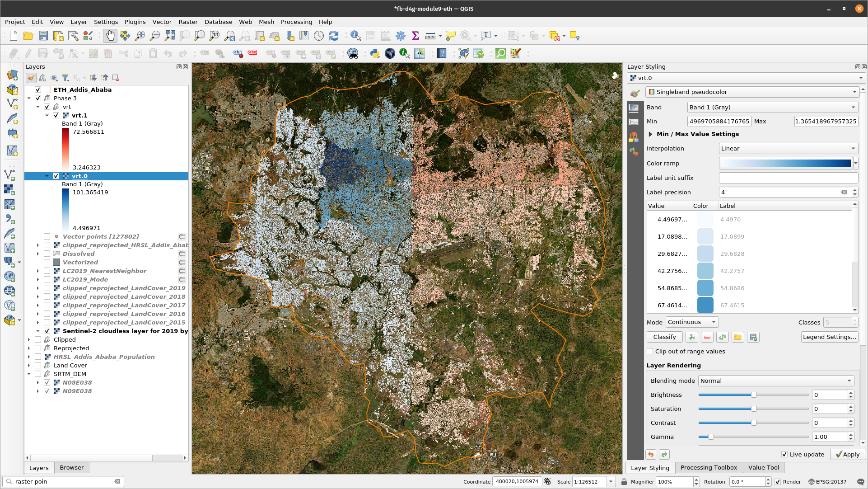Open the Statistical Summary sigma icon
The height and width of the screenshot is (489, 868).
(415, 36)
